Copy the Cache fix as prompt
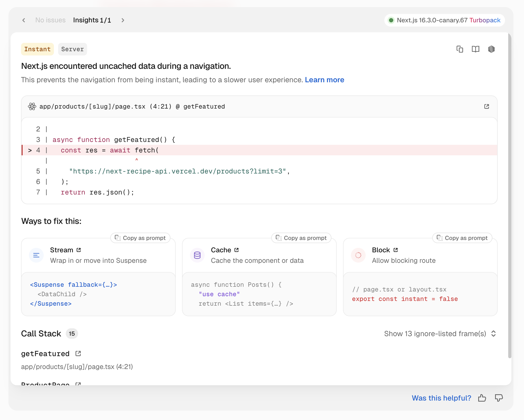 [x=301, y=238]
